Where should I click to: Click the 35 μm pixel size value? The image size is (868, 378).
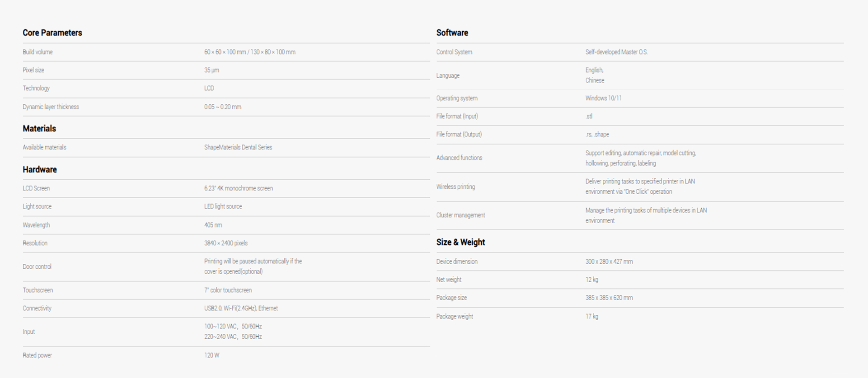pyautogui.click(x=211, y=70)
